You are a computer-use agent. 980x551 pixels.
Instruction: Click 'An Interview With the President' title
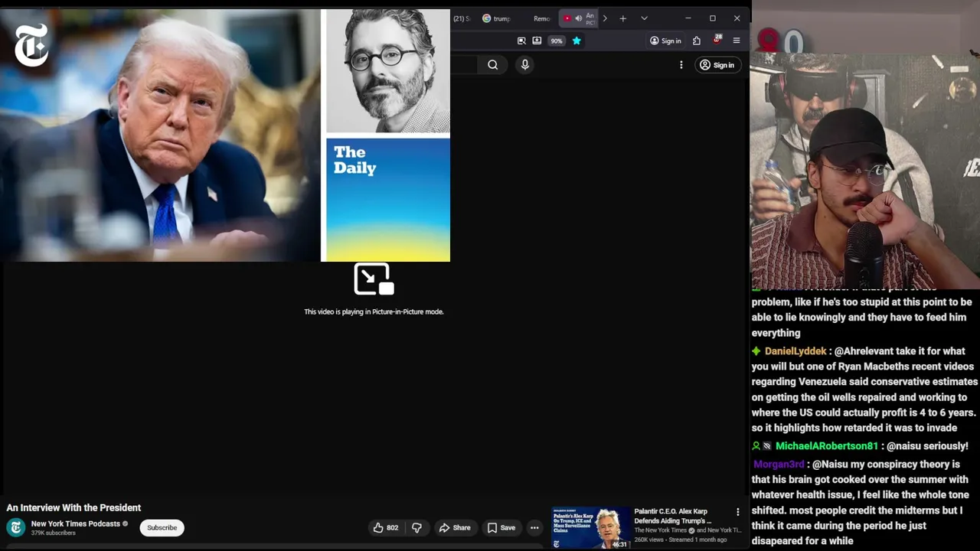point(73,507)
